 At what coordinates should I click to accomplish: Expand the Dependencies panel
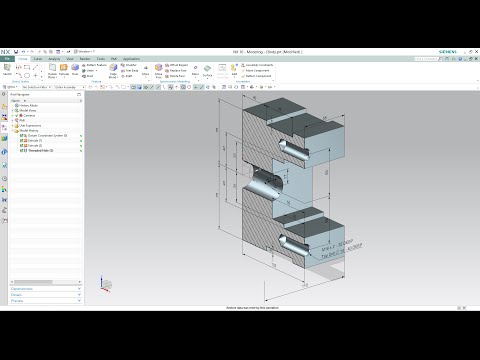point(46,289)
